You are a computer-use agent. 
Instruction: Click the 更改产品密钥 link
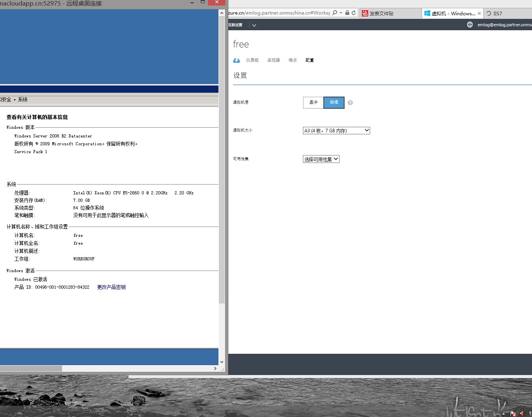[111, 287]
